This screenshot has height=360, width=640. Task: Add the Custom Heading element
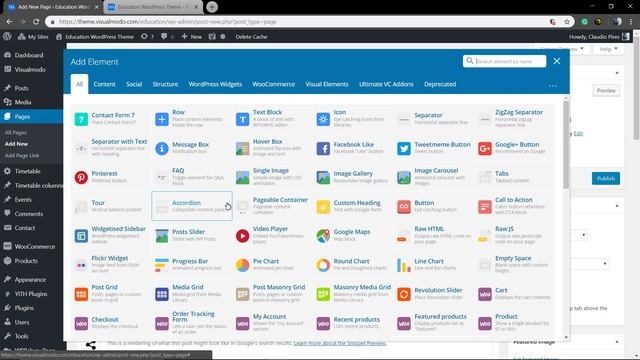353,206
